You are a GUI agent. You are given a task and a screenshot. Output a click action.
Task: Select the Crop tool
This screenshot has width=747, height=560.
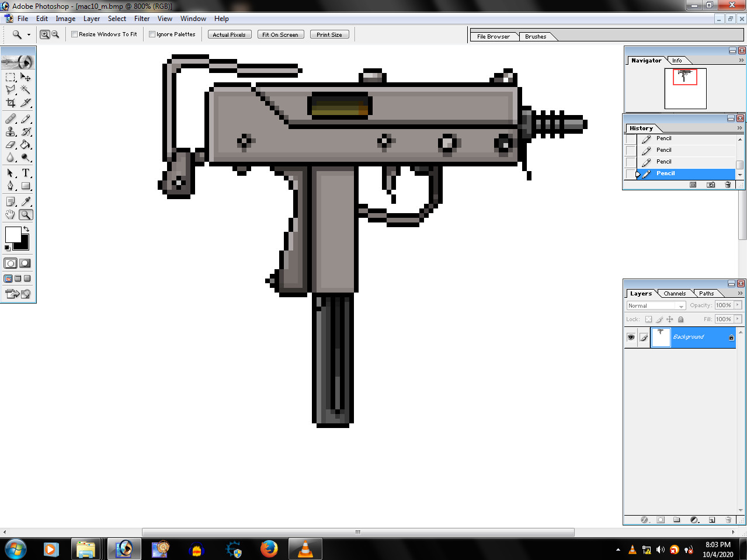point(10,103)
